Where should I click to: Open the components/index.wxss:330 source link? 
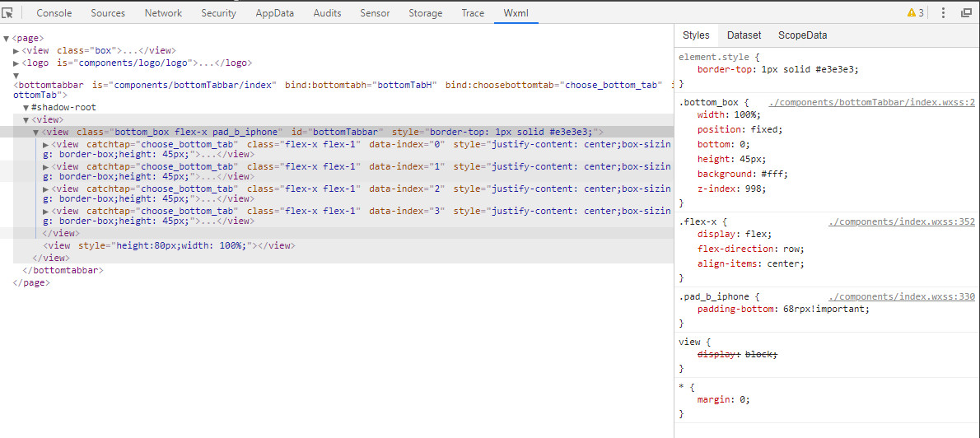[x=901, y=297]
